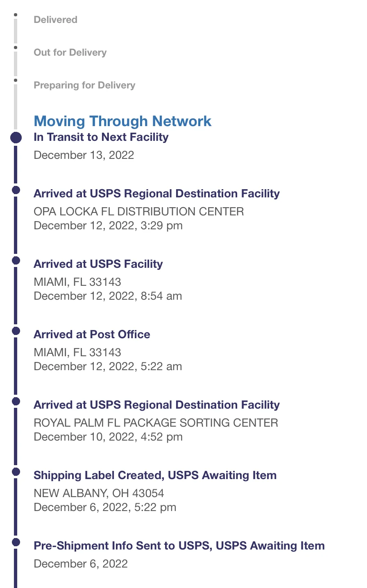Click the Out for Delivery label
The width and height of the screenshot is (367, 588).
point(70,52)
